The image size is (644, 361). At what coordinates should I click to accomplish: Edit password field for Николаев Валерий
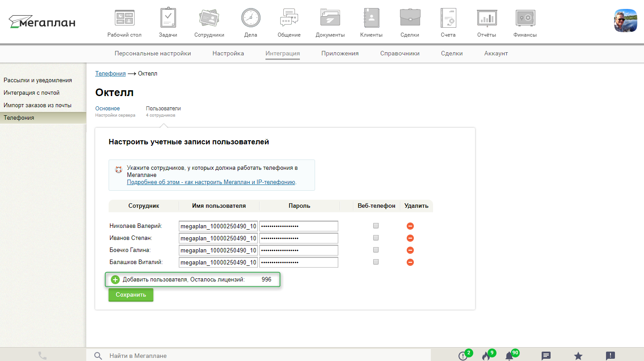pos(299,226)
